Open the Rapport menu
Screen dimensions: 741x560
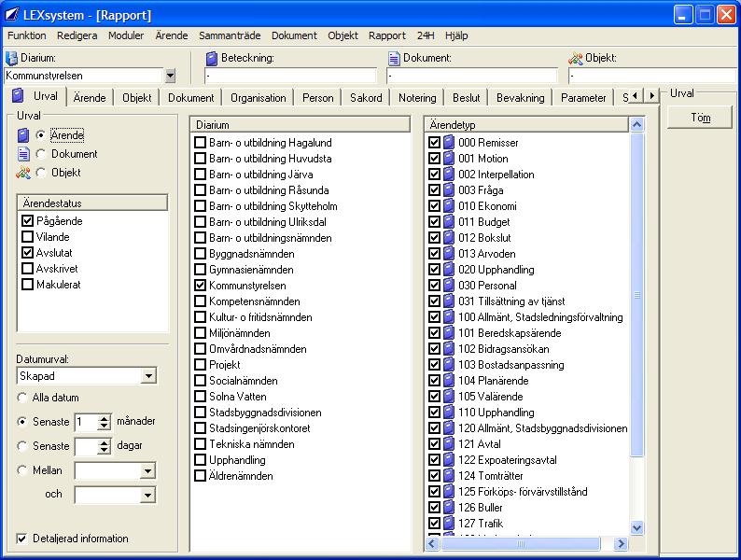[387, 35]
